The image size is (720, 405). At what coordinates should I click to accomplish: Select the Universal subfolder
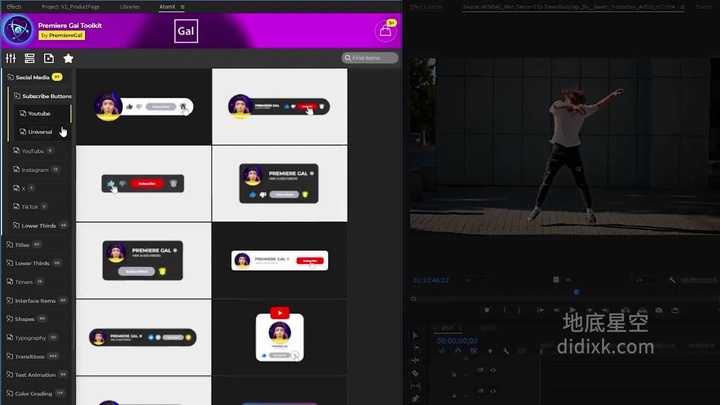(x=39, y=132)
